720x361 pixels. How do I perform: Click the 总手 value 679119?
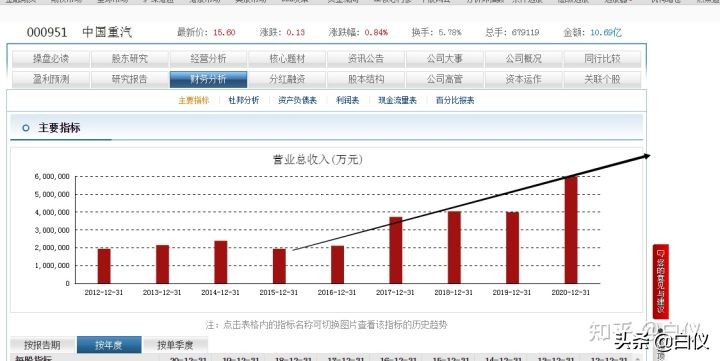tap(525, 33)
